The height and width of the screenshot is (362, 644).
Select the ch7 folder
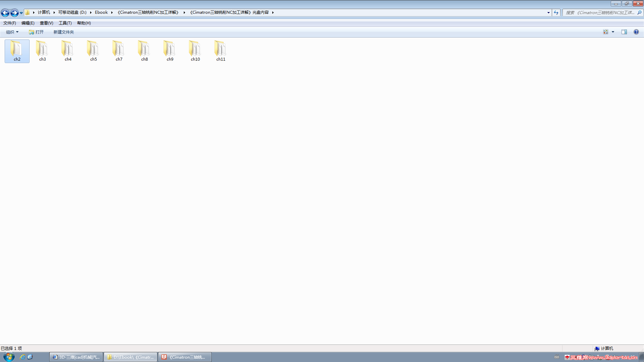click(x=119, y=51)
